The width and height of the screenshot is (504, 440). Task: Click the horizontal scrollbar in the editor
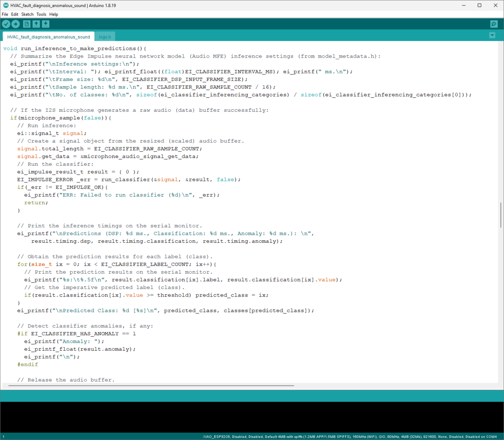coord(151,385)
